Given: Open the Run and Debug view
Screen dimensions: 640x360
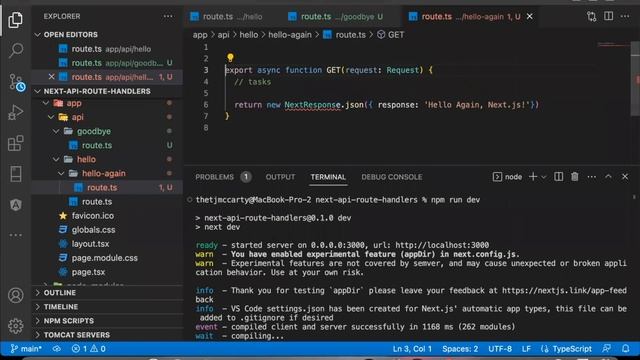Looking at the screenshot, I should (16, 112).
